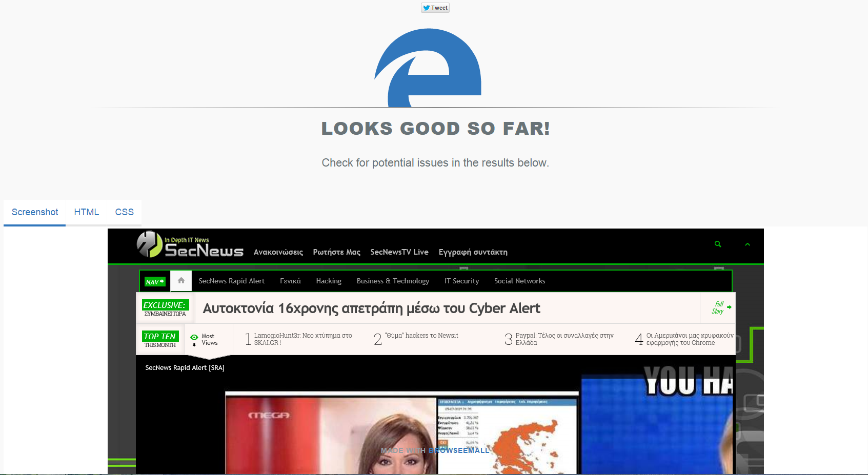Screen dimensions: 868x475
Task: Select the IT Security menu item
Action: (x=461, y=281)
